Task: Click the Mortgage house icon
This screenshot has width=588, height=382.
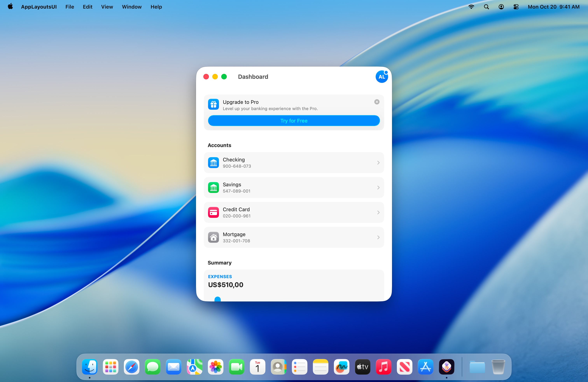Action: [213, 237]
